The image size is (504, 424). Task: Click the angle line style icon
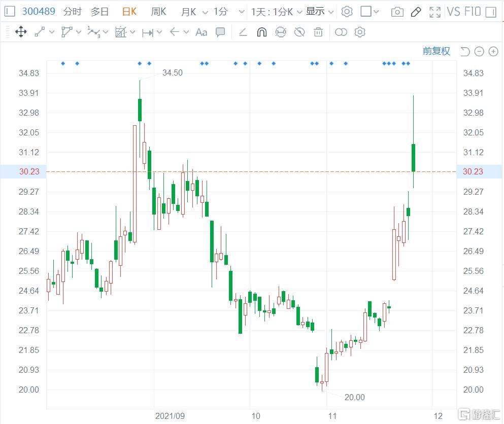coord(243,32)
